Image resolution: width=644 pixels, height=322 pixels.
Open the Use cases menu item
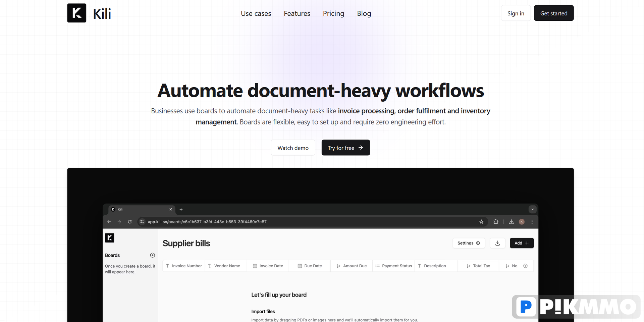pos(256,13)
